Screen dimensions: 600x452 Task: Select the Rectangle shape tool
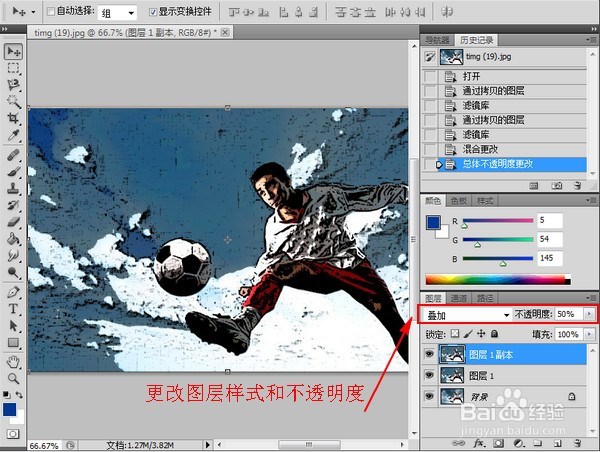[x=13, y=342]
